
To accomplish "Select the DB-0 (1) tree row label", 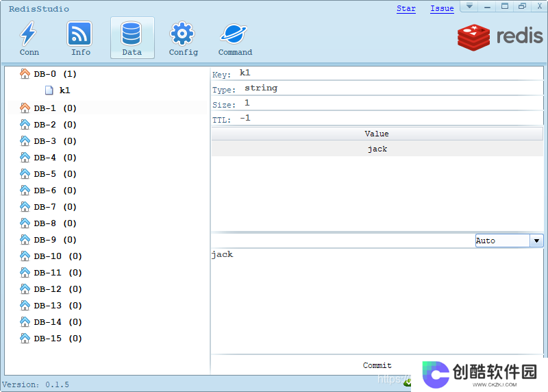I will pos(55,74).
